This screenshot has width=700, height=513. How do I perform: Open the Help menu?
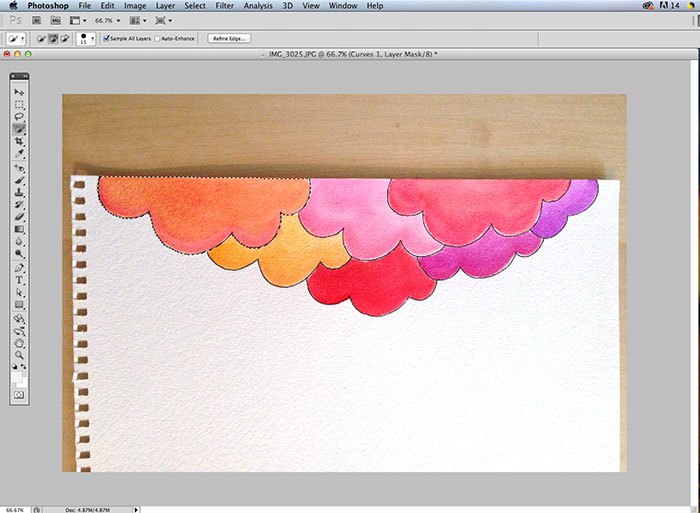click(x=375, y=6)
